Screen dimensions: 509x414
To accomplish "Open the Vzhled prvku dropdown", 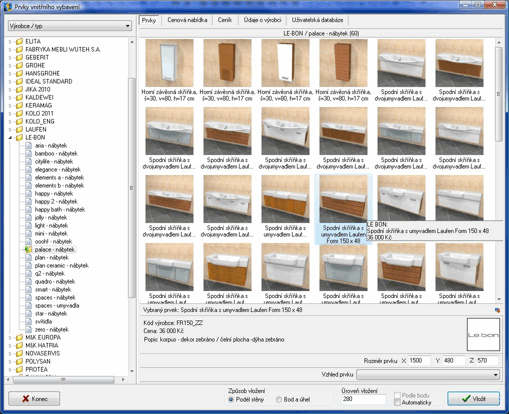I will tap(428, 375).
